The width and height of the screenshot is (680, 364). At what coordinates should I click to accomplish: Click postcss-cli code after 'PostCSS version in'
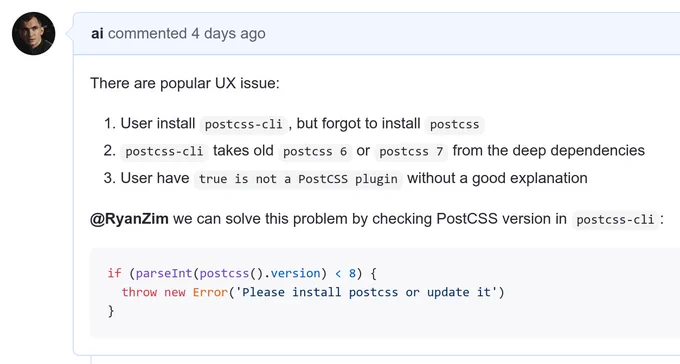[x=615, y=220]
